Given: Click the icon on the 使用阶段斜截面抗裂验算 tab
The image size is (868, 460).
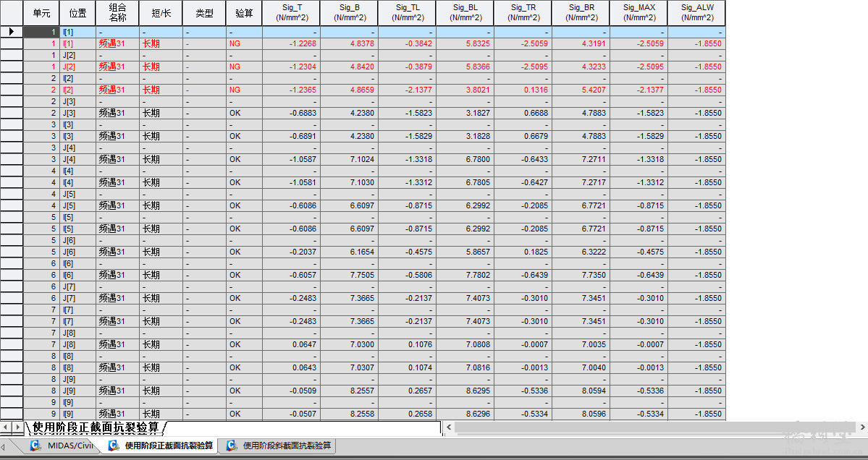Looking at the screenshot, I should coord(231,446).
